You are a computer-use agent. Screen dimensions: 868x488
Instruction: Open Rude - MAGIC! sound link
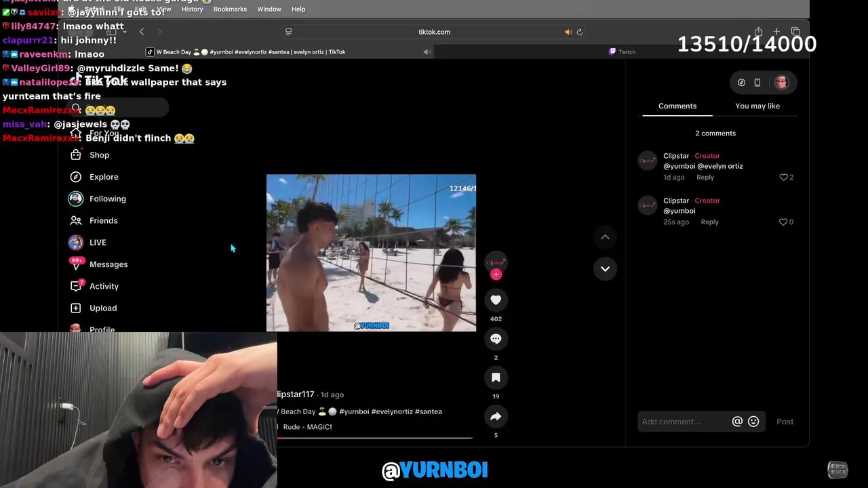tap(307, 427)
